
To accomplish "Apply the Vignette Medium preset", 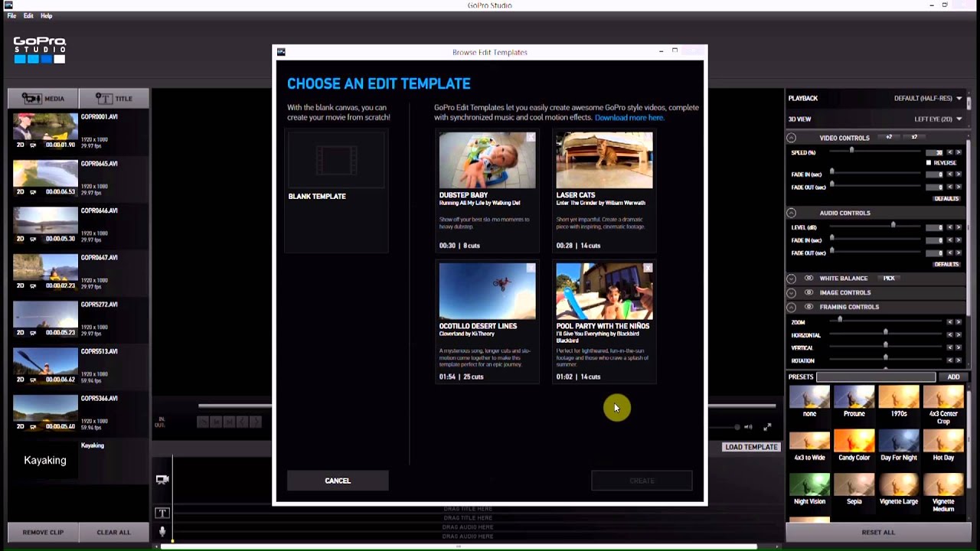I will pyautogui.click(x=943, y=484).
